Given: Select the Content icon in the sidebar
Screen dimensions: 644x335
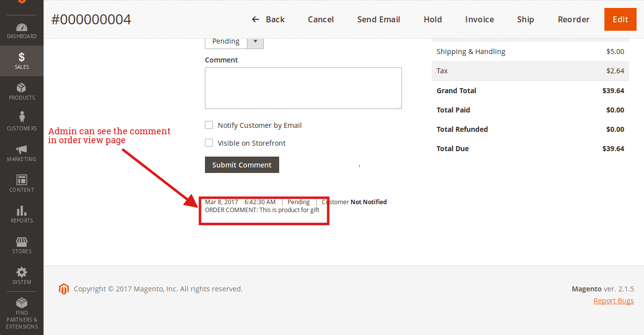Looking at the screenshot, I should [x=21, y=183].
